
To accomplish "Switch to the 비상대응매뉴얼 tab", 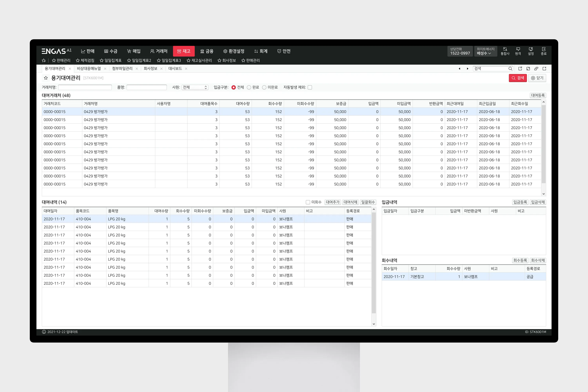I will coord(89,68).
